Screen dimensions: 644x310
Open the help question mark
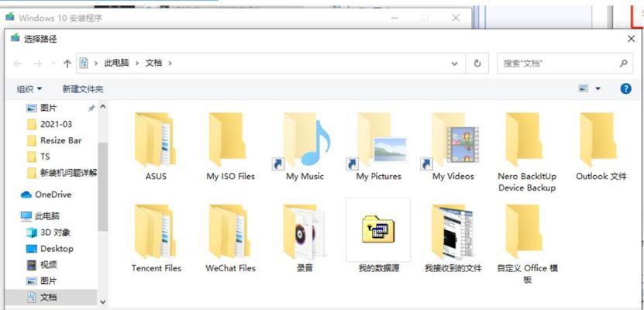[x=625, y=88]
